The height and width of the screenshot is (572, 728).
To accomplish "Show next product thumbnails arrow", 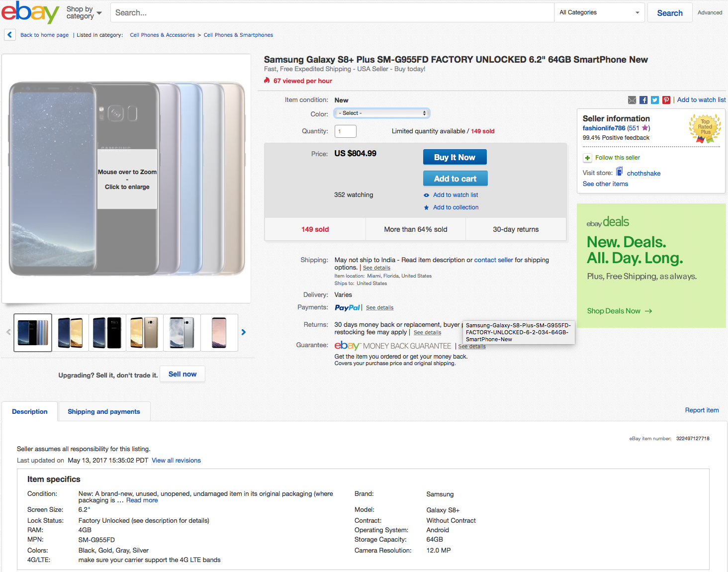I will click(243, 332).
